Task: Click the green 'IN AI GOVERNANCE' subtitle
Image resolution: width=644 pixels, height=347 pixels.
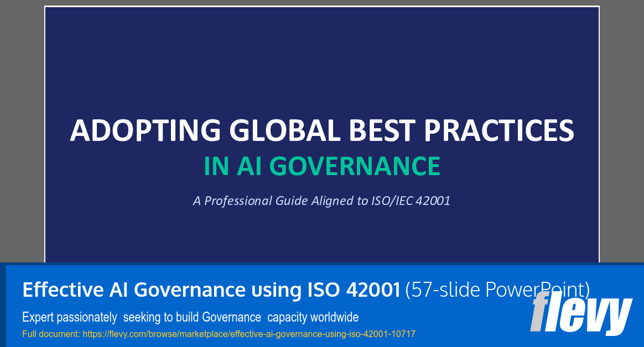Action: pos(322,165)
